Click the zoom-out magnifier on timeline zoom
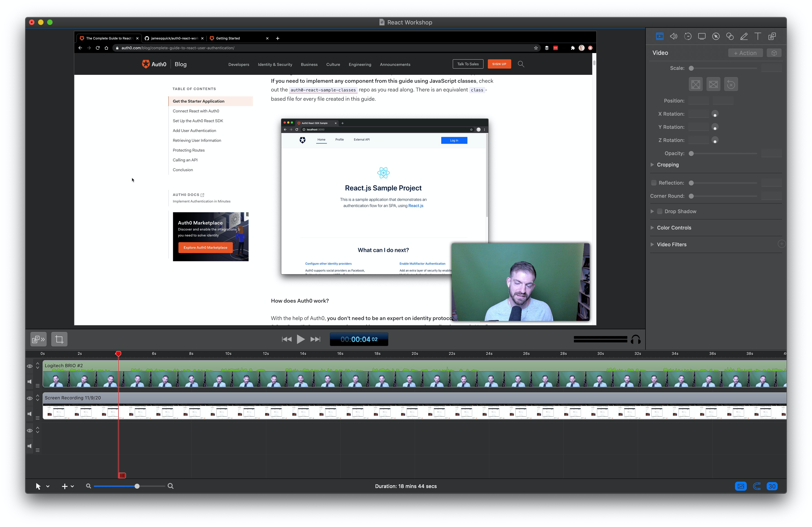This screenshot has width=812, height=527. (88, 486)
